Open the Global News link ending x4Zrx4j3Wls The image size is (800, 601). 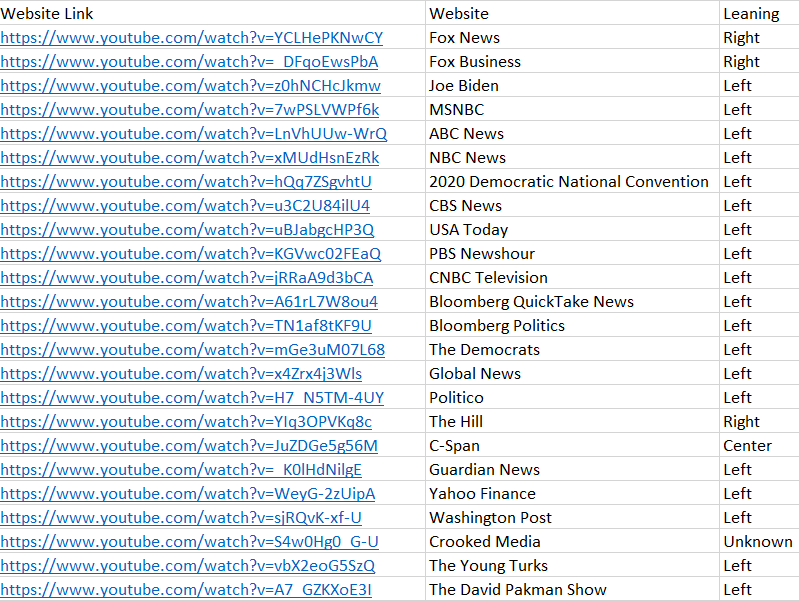(x=181, y=373)
